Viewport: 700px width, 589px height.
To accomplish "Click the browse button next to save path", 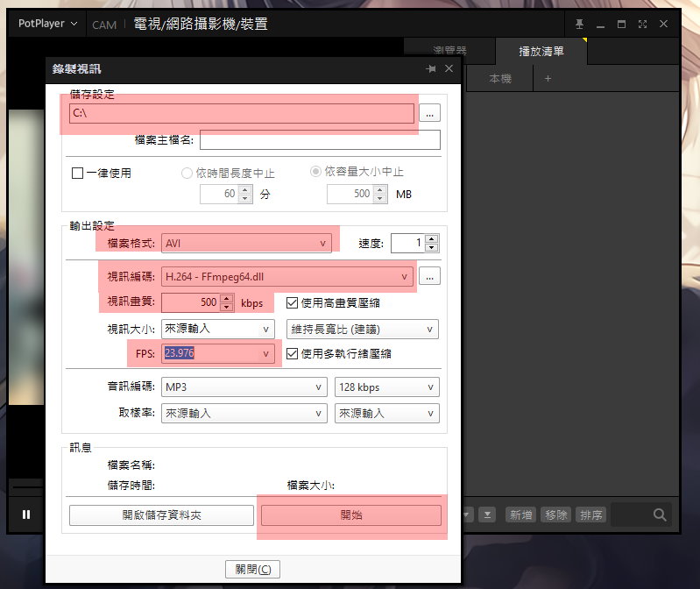I will (429, 113).
